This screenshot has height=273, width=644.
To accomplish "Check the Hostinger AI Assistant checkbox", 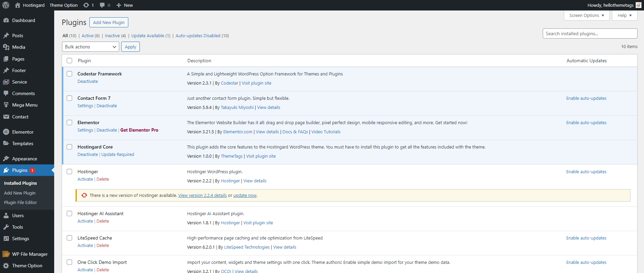I will pyautogui.click(x=69, y=213).
